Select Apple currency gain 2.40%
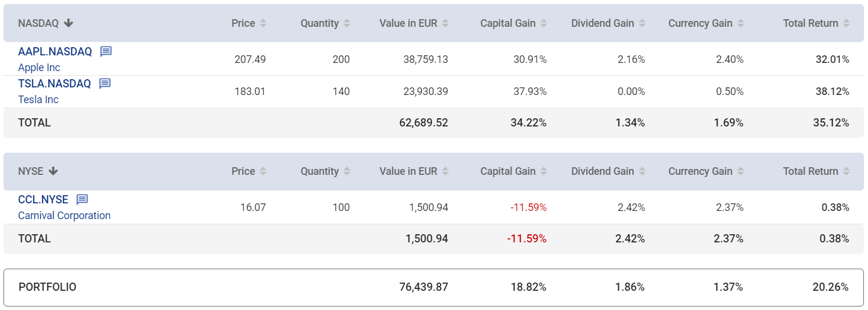This screenshot has width=868, height=310. pyautogui.click(x=730, y=59)
